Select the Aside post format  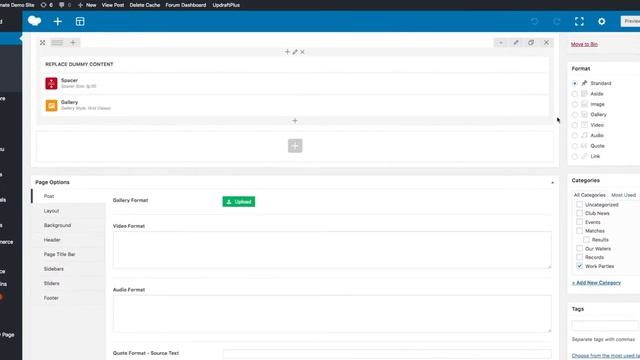click(575, 94)
